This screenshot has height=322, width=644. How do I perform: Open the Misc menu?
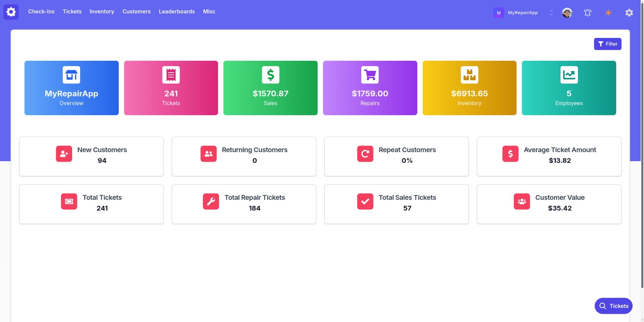click(x=209, y=12)
